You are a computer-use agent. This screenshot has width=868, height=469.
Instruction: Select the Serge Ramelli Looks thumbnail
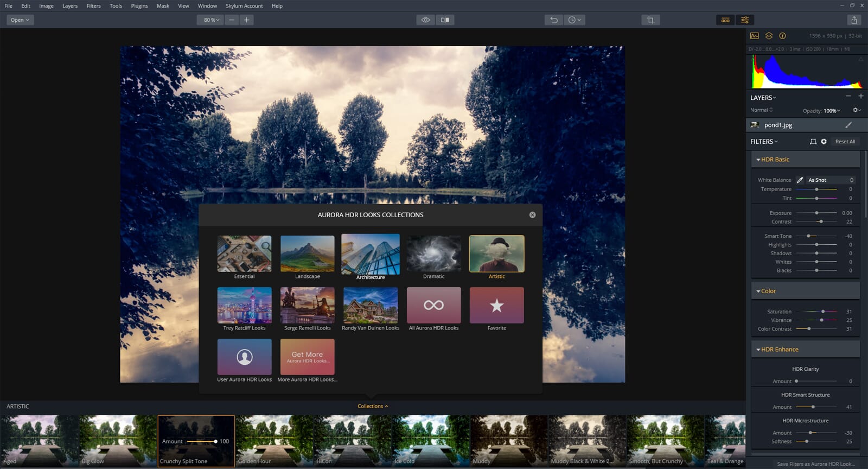coord(307,306)
